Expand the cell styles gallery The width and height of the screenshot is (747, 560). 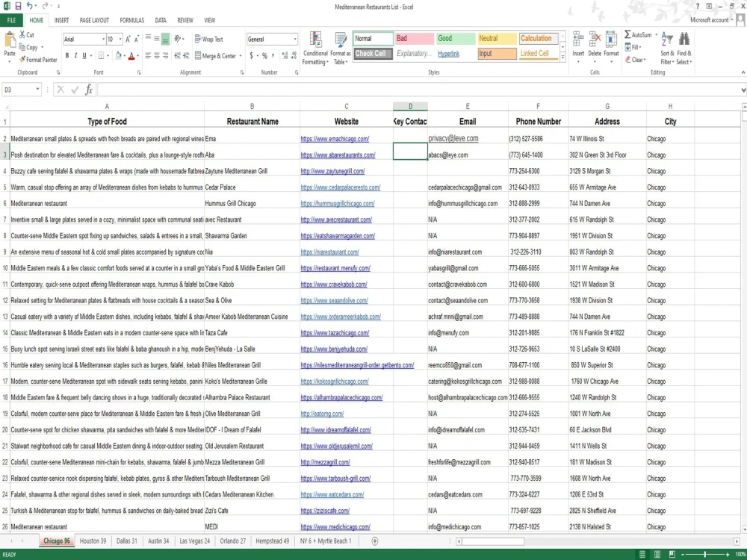click(x=562, y=57)
